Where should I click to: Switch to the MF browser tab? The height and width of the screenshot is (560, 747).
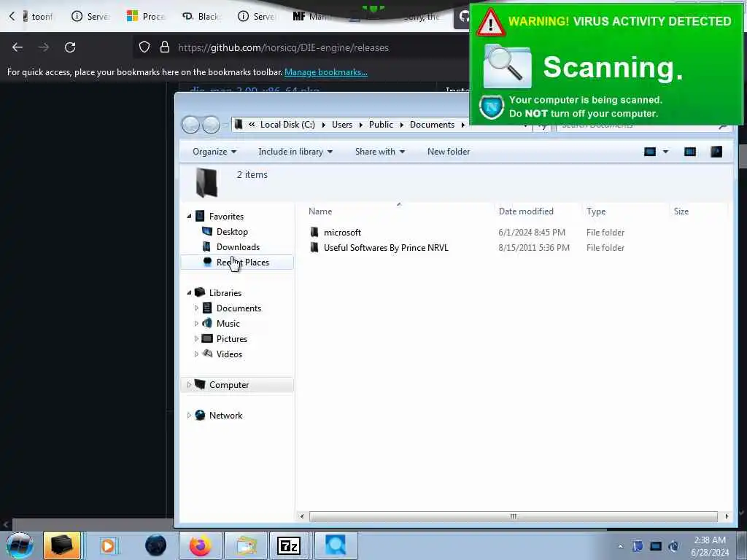pos(311,16)
